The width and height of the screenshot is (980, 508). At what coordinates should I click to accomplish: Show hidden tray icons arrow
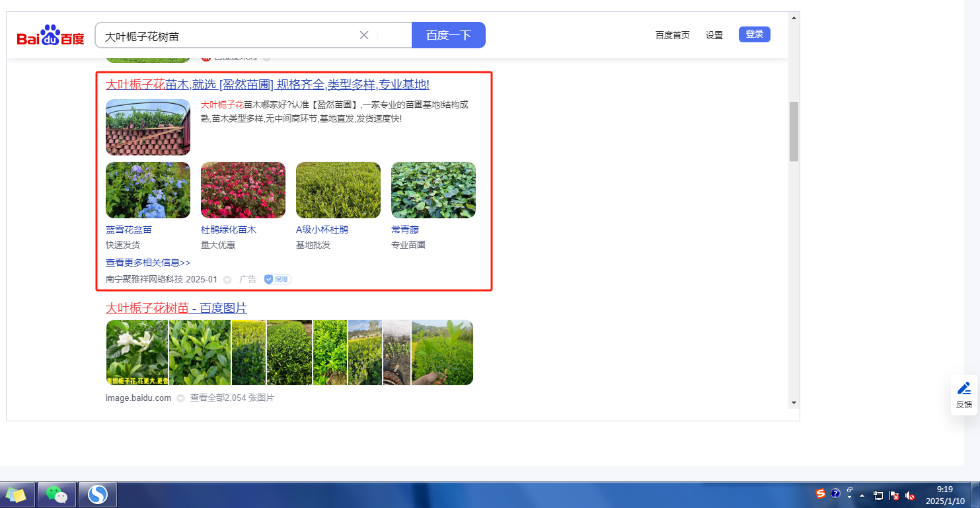[x=862, y=495]
